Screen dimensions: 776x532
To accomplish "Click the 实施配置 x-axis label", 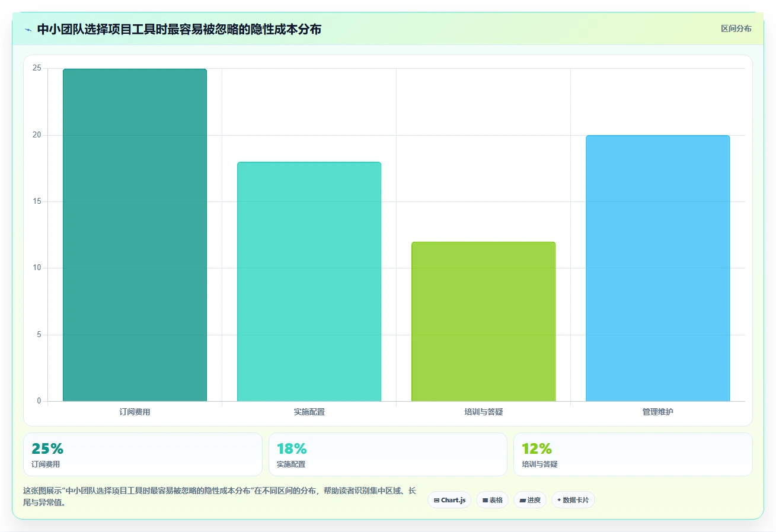I will tap(309, 412).
